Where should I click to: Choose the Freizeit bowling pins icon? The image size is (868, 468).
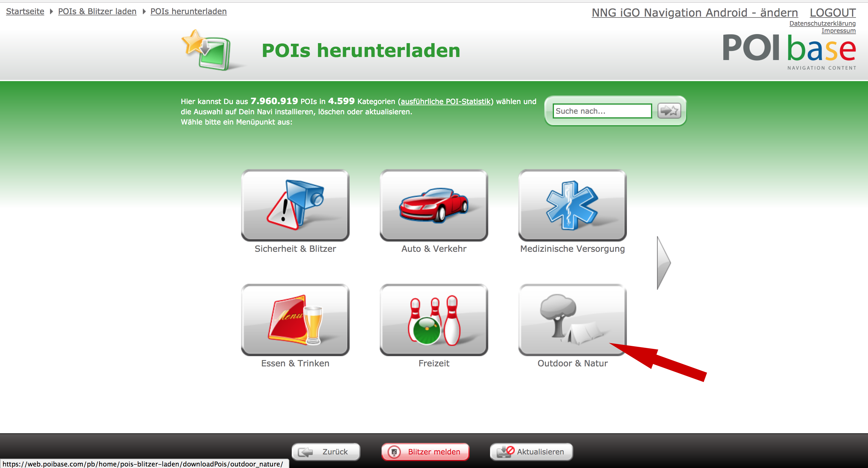coord(434,320)
